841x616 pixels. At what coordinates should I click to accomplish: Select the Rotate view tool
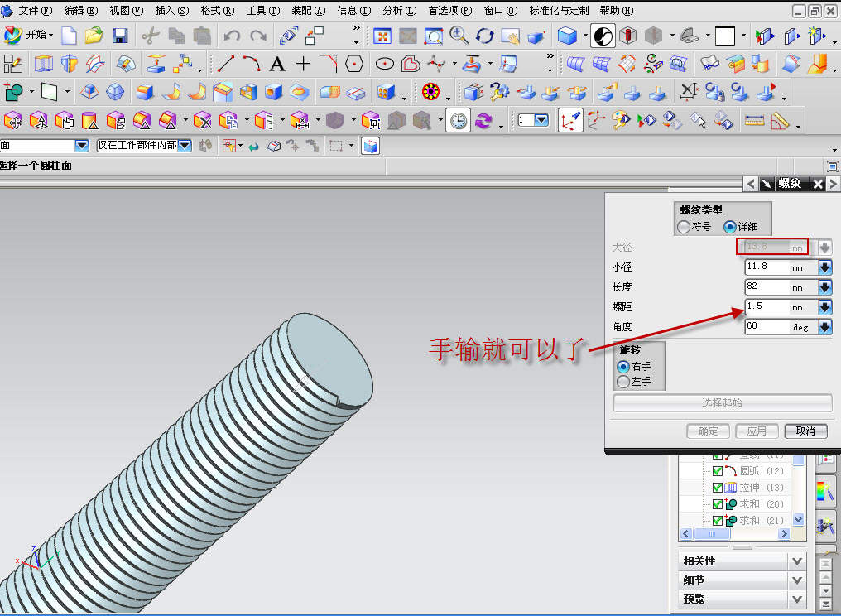(485, 36)
